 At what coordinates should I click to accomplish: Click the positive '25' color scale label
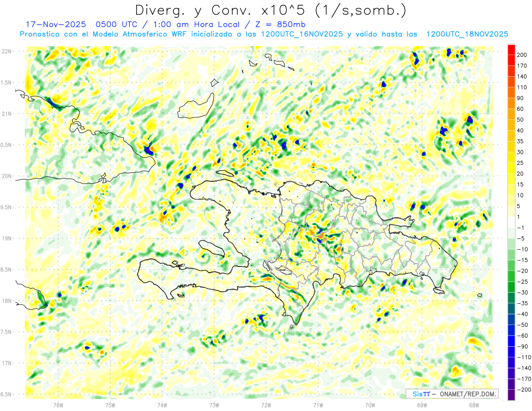pos(521,163)
